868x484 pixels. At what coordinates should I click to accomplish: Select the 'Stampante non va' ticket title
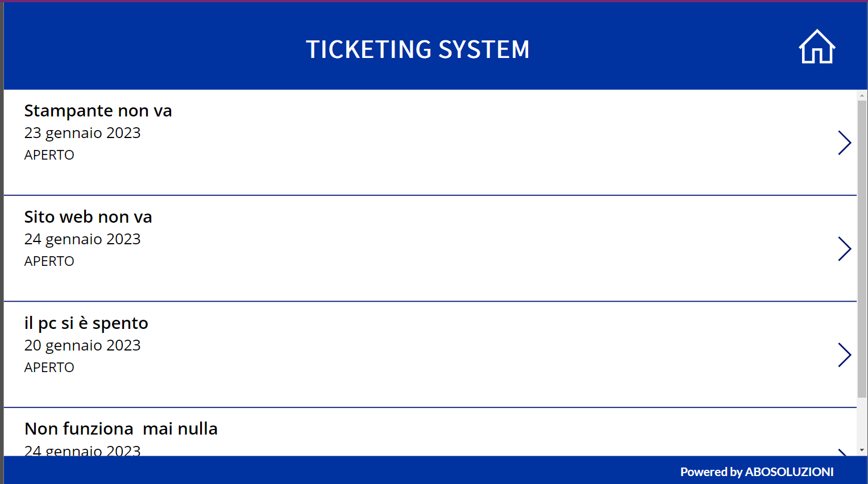[x=98, y=111]
